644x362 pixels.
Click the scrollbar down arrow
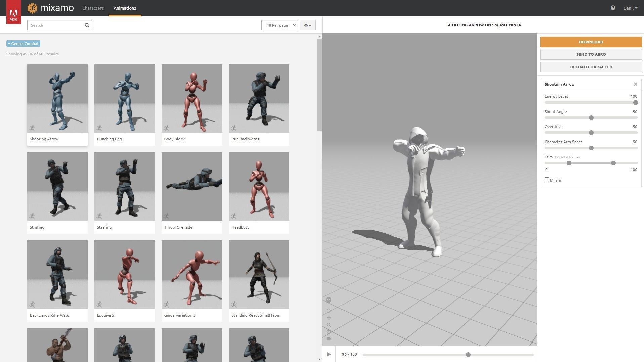point(319,359)
